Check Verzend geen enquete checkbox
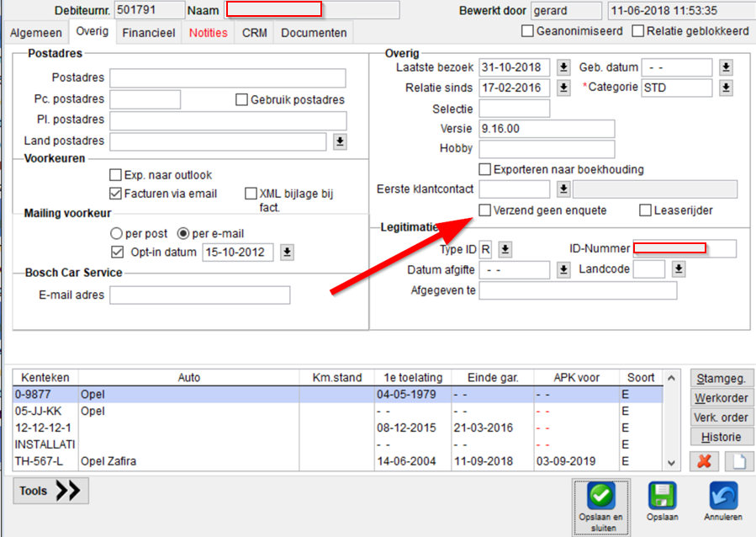The height and width of the screenshot is (537, 756). tap(485, 210)
